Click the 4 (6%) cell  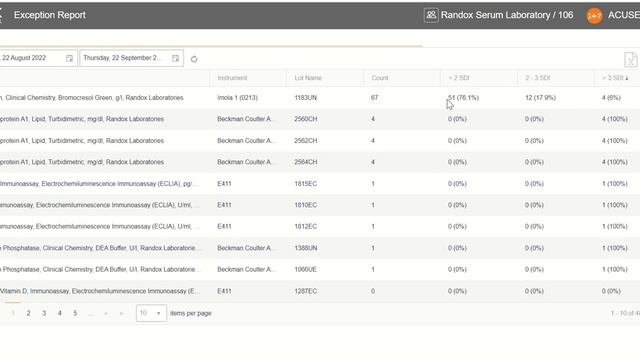tap(611, 98)
